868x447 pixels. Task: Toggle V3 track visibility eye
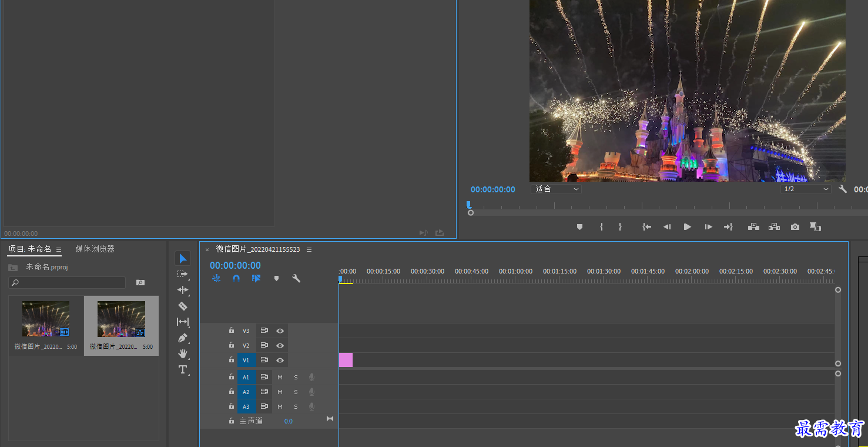click(x=280, y=331)
